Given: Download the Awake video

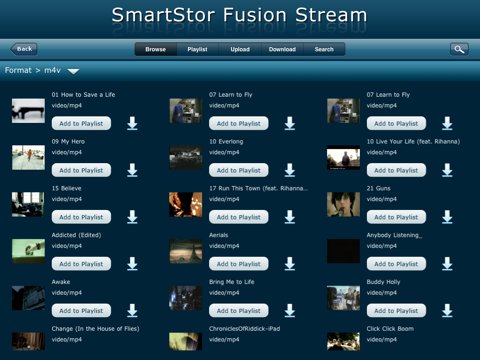Looking at the screenshot, I should point(132,310).
